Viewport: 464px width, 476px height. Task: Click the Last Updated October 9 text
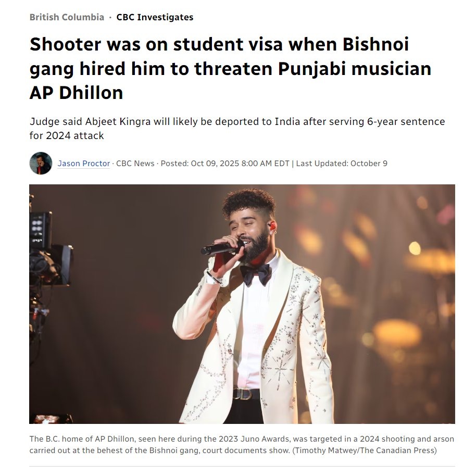tap(342, 164)
